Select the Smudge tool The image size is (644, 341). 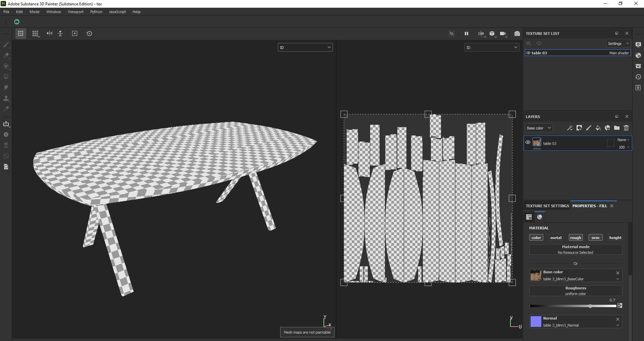click(6, 88)
